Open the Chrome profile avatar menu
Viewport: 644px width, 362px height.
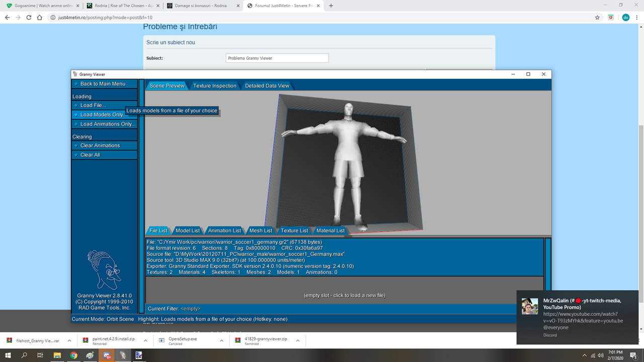[x=626, y=17]
